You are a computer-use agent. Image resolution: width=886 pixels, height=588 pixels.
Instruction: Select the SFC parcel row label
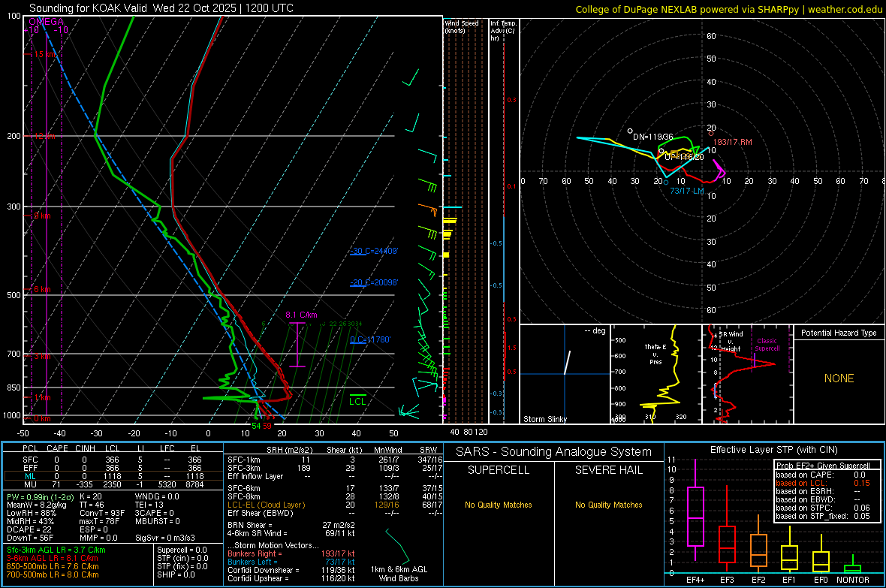point(30,460)
